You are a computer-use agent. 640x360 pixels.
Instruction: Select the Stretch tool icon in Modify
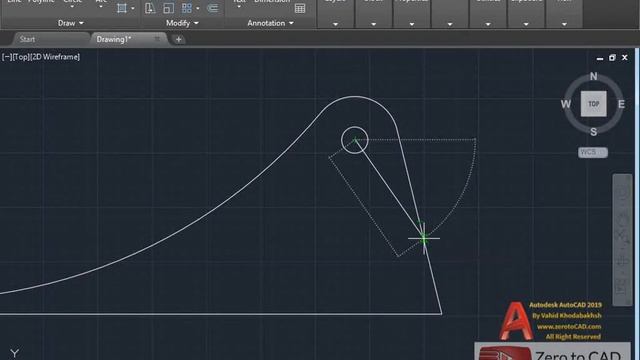tap(150, 8)
